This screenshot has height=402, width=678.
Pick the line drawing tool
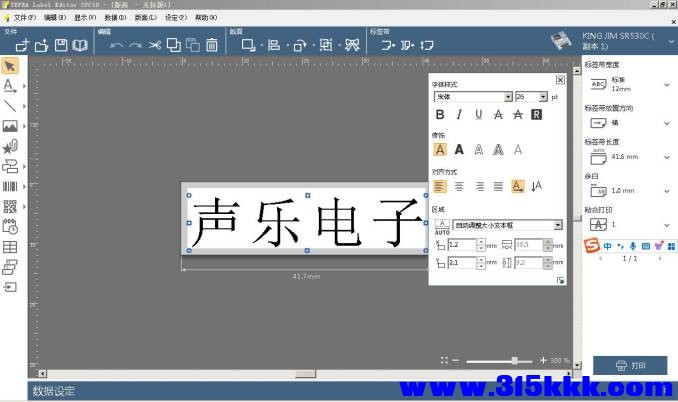(x=10, y=106)
